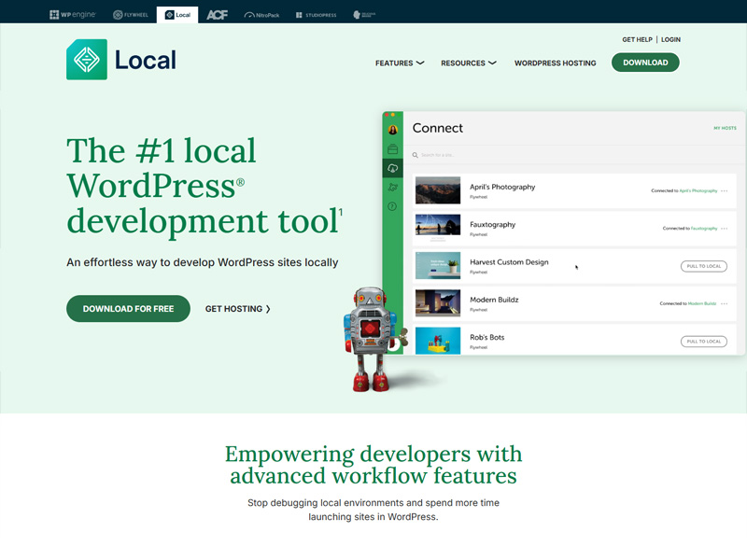
Task: Click the WP Engine logo in the brand bar
Action: click(73, 14)
